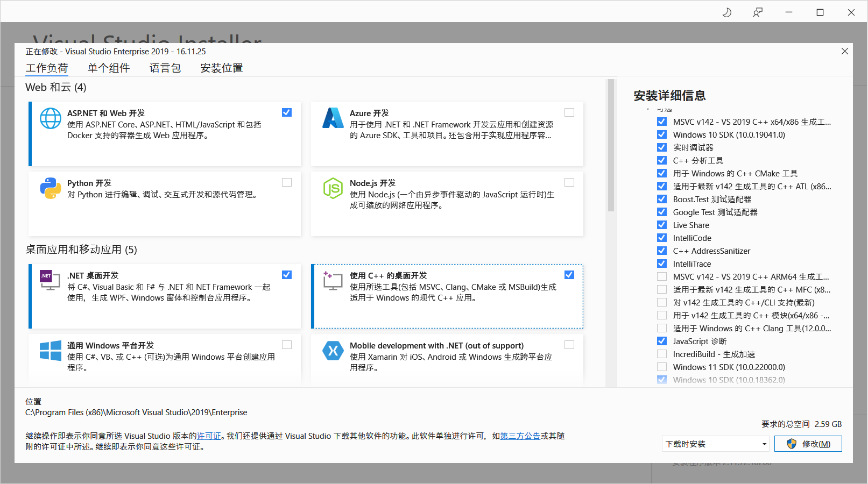Uncheck the .NET 桌面开发 workload
The image size is (868, 484).
click(x=287, y=275)
